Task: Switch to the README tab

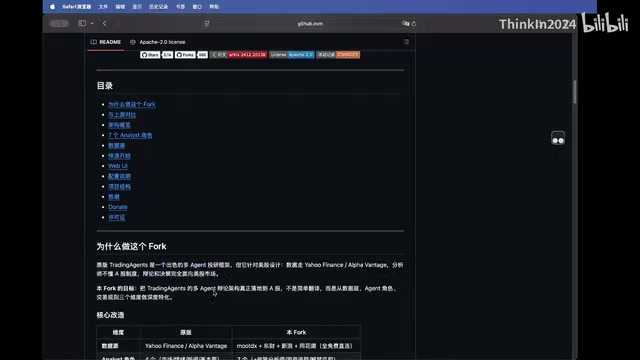Action: pyautogui.click(x=106, y=42)
